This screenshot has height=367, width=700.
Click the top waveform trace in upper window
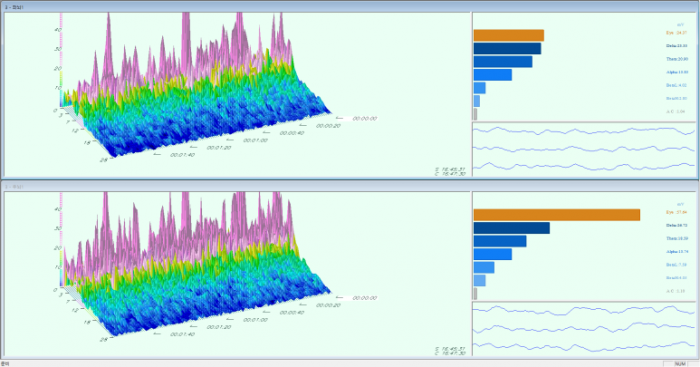pyautogui.click(x=584, y=131)
